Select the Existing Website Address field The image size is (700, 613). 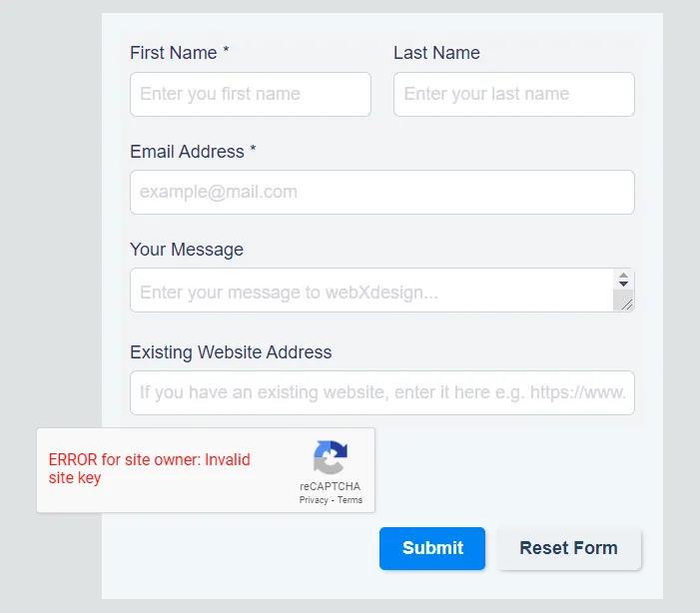click(x=382, y=393)
